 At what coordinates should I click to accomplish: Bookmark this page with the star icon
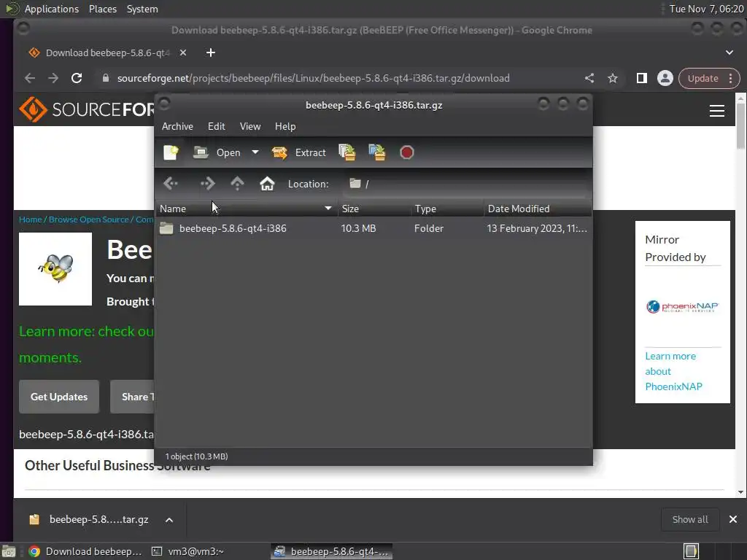[x=613, y=78]
